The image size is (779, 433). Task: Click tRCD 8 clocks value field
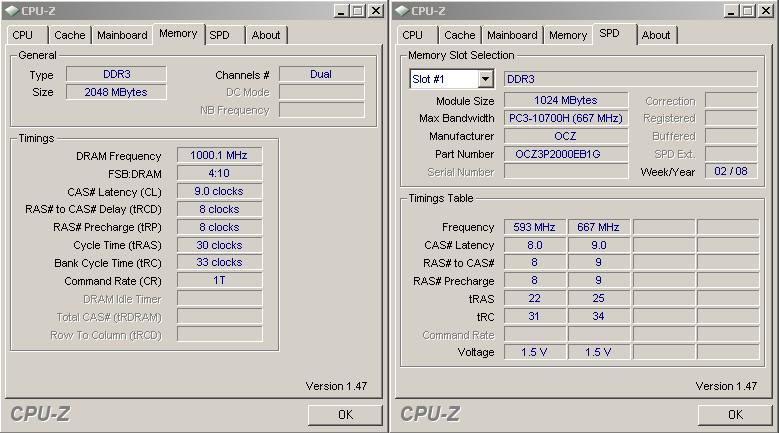(219, 209)
